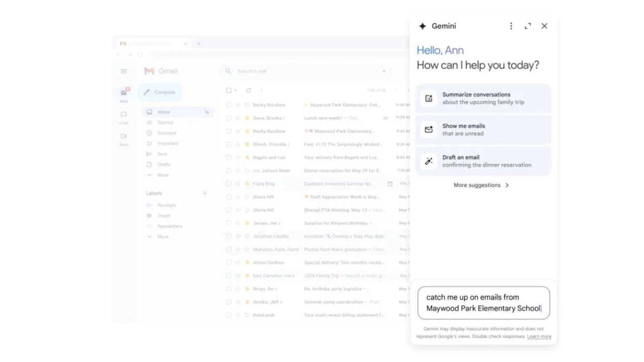Open the Inbox folder

177,112
